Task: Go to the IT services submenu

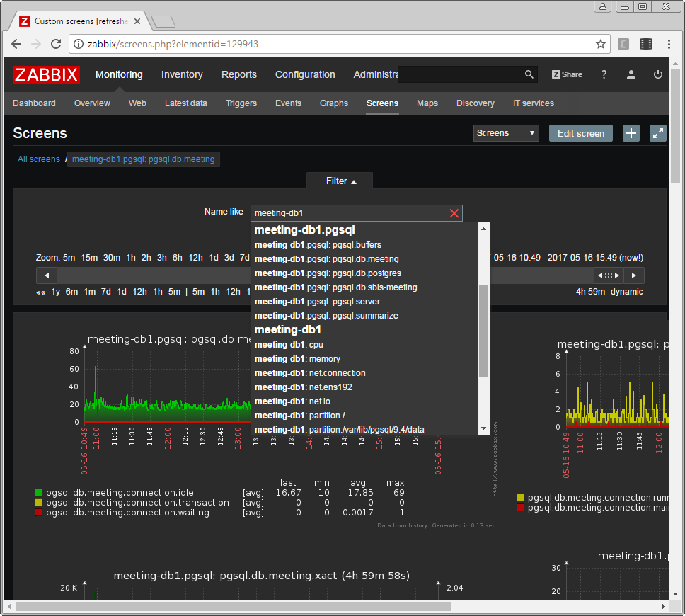Action: pyautogui.click(x=534, y=103)
